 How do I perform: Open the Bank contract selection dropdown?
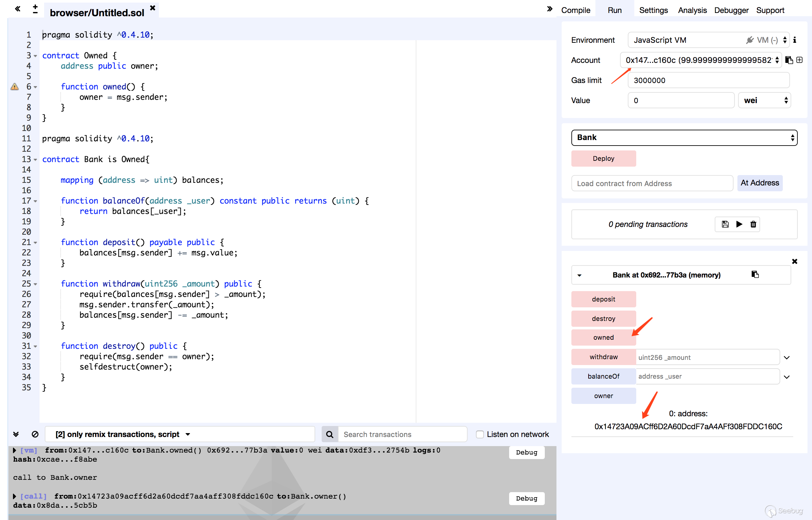684,138
